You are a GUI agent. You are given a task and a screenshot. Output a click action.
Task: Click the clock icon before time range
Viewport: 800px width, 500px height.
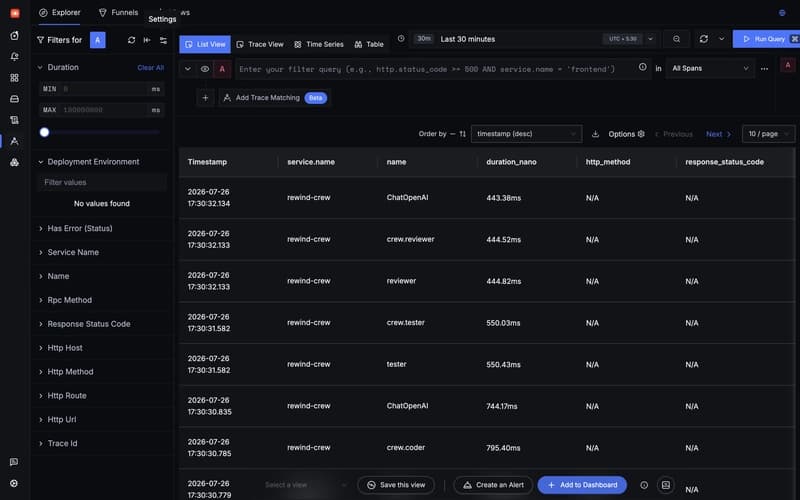(x=401, y=39)
